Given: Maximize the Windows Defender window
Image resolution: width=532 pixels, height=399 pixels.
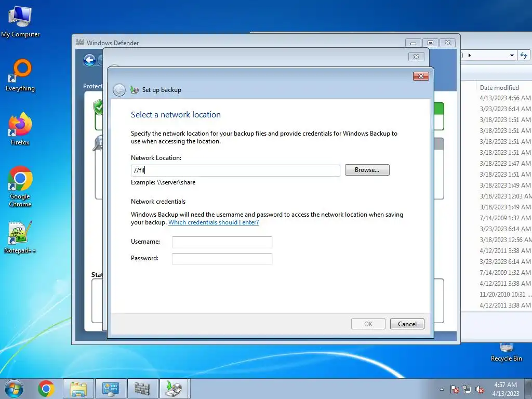Looking at the screenshot, I should (430, 43).
